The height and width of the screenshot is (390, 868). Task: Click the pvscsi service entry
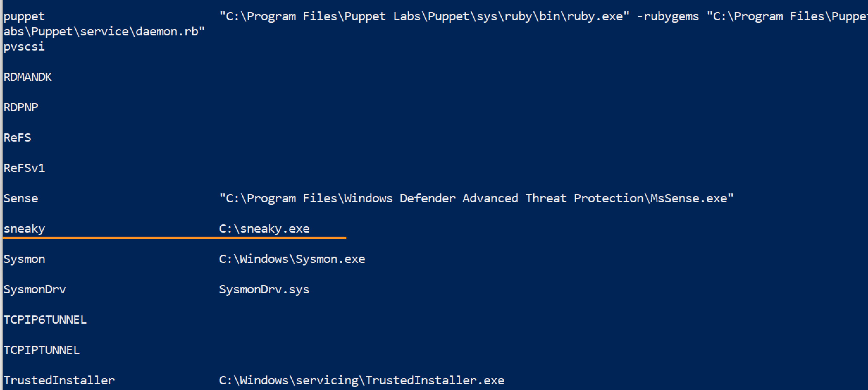coord(24,47)
